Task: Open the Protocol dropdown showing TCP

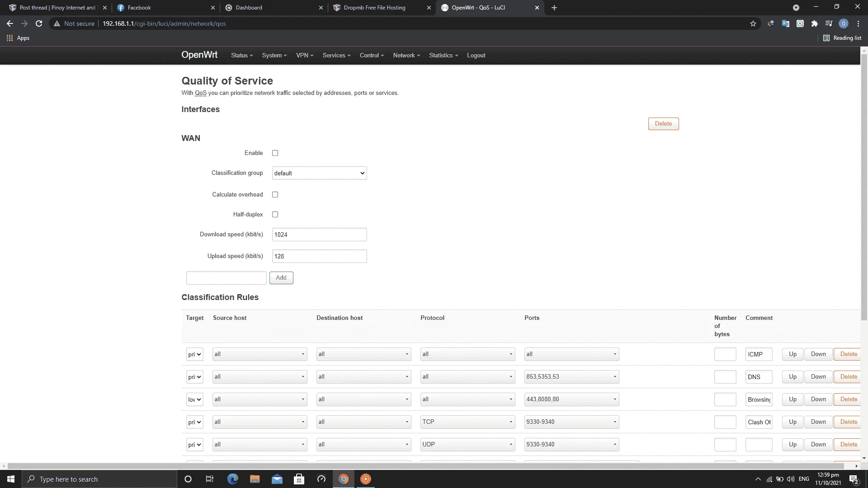Action: point(467,422)
